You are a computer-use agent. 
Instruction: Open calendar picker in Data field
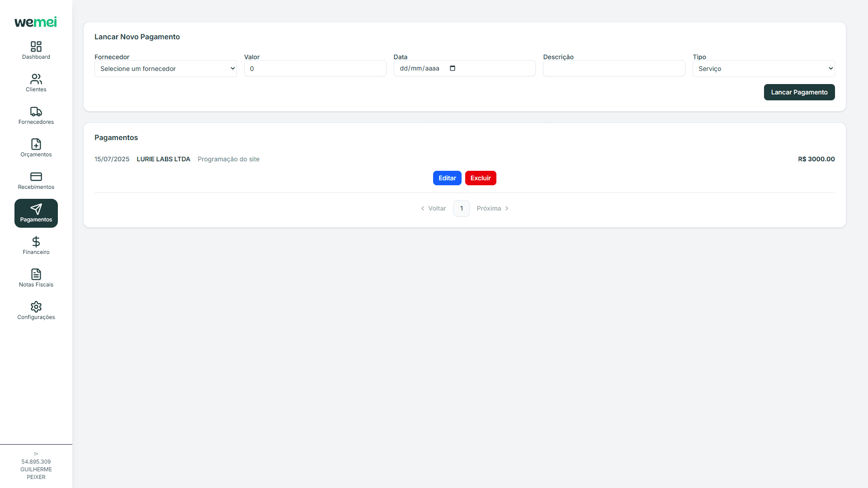click(453, 68)
